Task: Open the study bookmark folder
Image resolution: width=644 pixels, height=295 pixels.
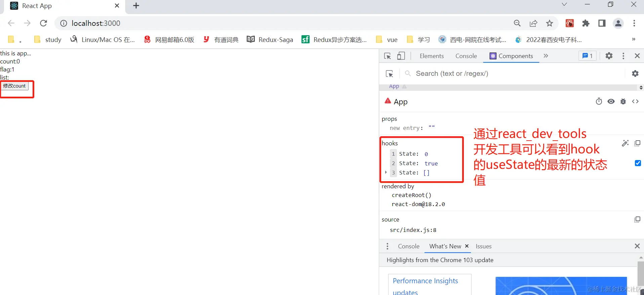Action: point(48,40)
